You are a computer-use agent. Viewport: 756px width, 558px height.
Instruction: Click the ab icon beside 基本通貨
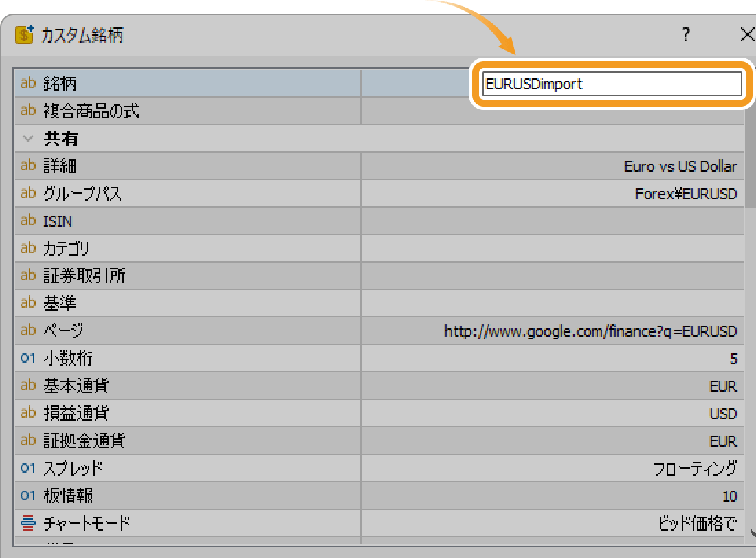[x=28, y=386]
